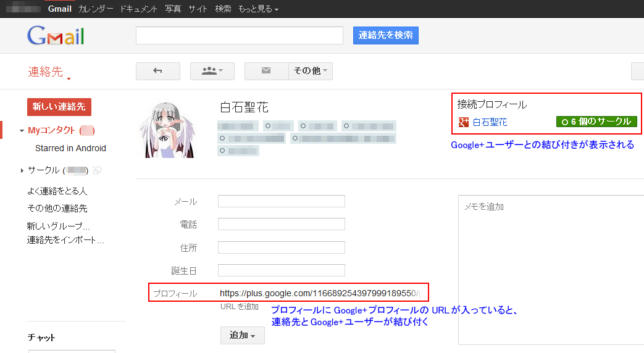Expand the 追加 dropdown button
The image size is (644, 353).
pyautogui.click(x=242, y=335)
